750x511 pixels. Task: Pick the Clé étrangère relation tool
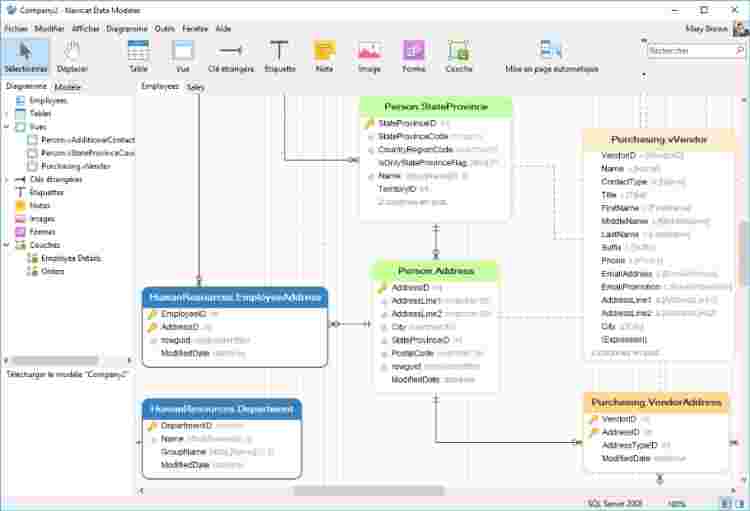[231, 56]
